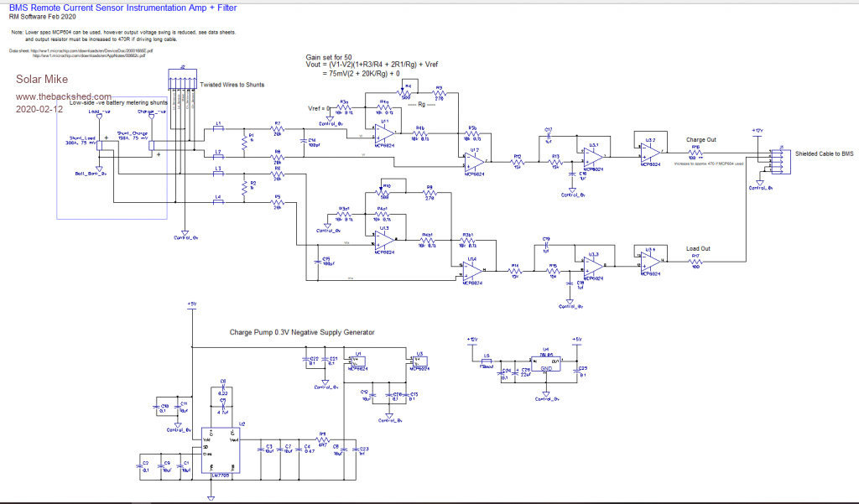The image size is (859, 504).
Task: Select the L5 FBead inductor
Action: pyautogui.click(x=486, y=361)
